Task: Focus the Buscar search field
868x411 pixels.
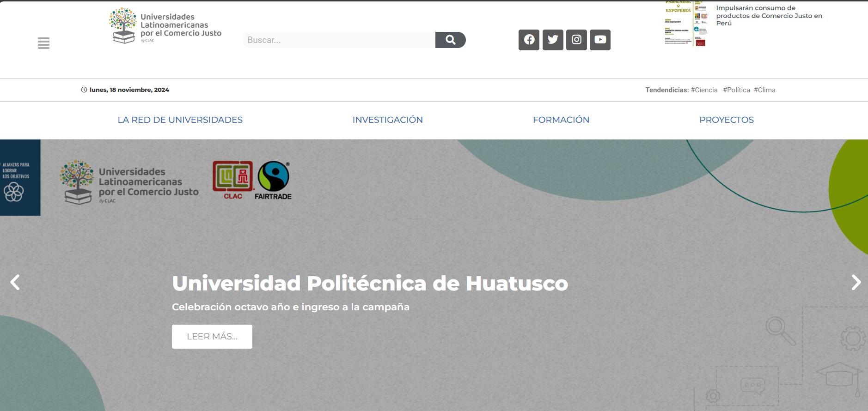Action: [x=339, y=40]
